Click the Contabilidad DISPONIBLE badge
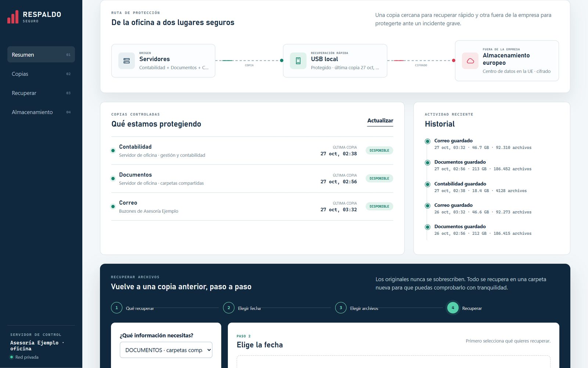588x368 pixels. (x=379, y=151)
